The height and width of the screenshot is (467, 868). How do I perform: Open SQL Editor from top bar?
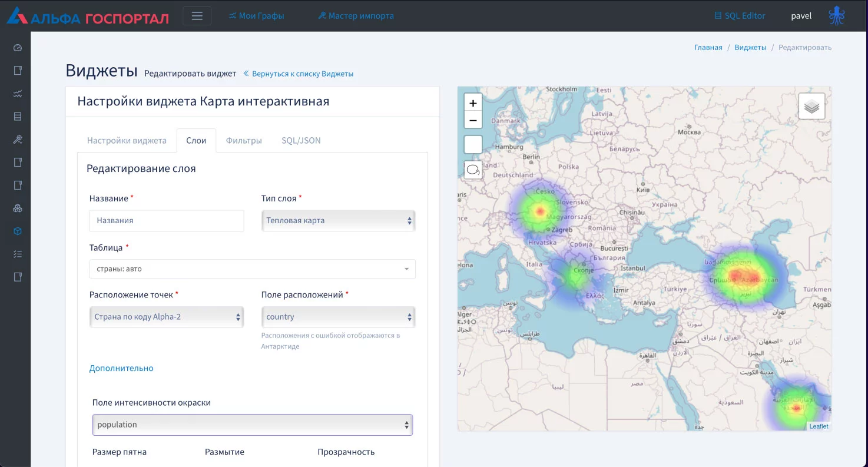tap(740, 16)
